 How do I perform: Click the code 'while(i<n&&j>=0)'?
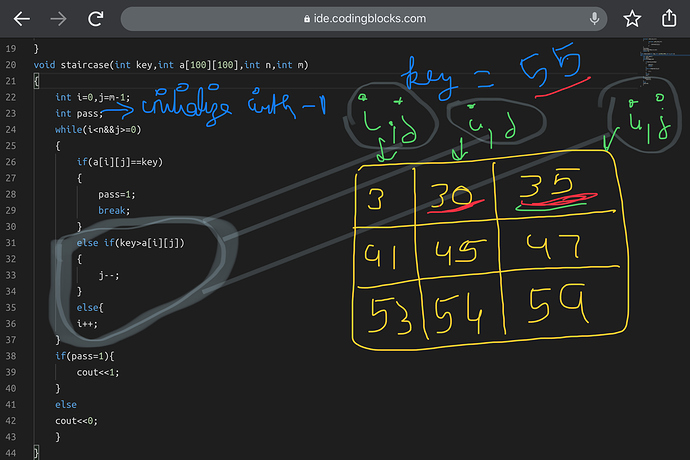pyautogui.click(x=98, y=129)
